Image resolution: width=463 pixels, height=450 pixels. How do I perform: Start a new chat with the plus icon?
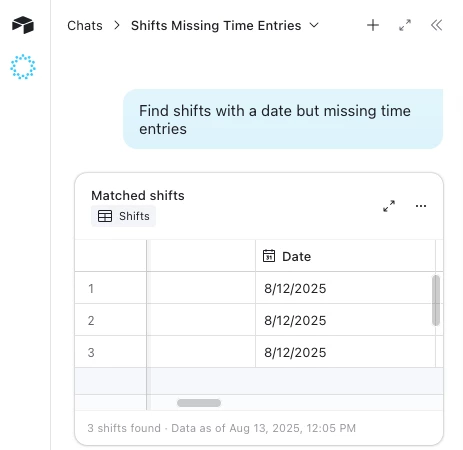tap(373, 25)
